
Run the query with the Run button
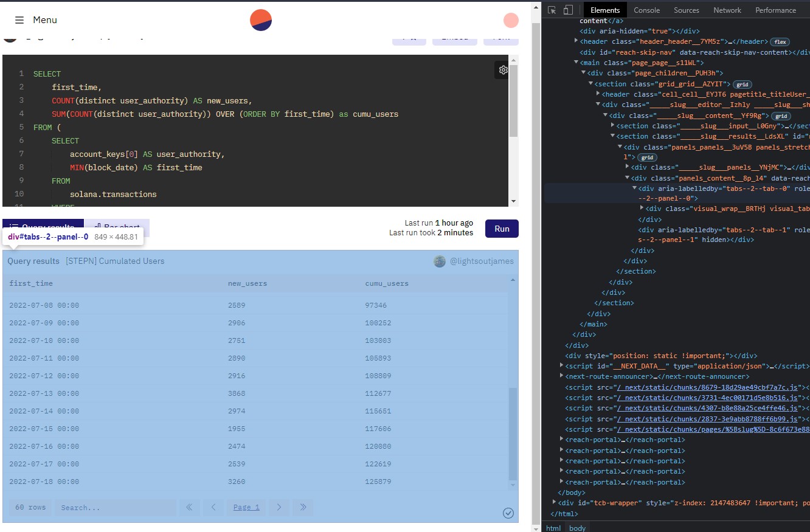tap(502, 229)
